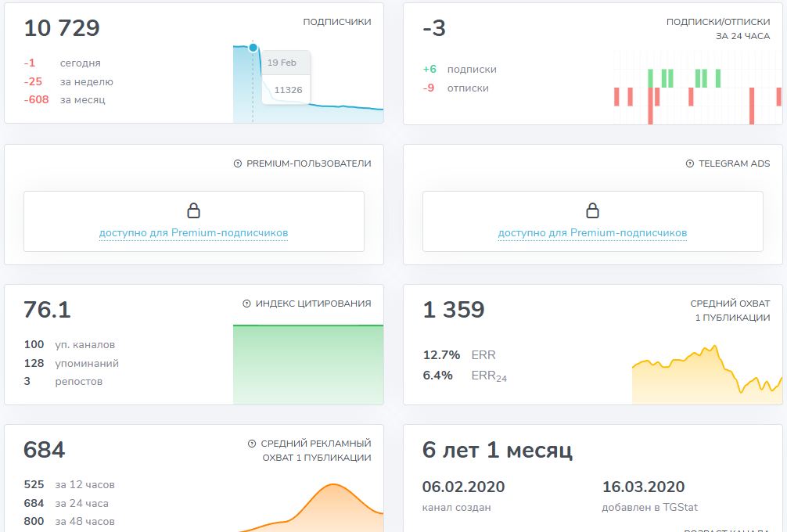
Task: Open Premium-подписчиков link under PREMIUM-ПОЛЬЗОВАТЕЛИ
Action: tap(193, 233)
